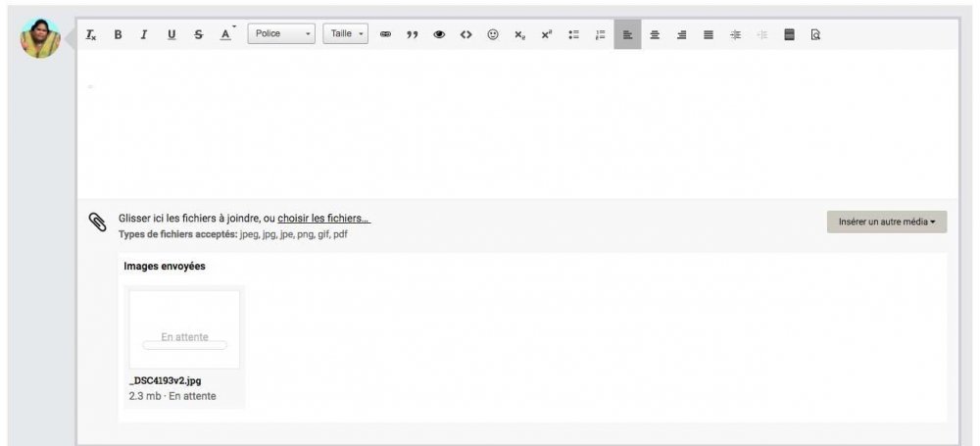The width and height of the screenshot is (980, 446).
Task: Align text to the left
Action: [x=627, y=35]
